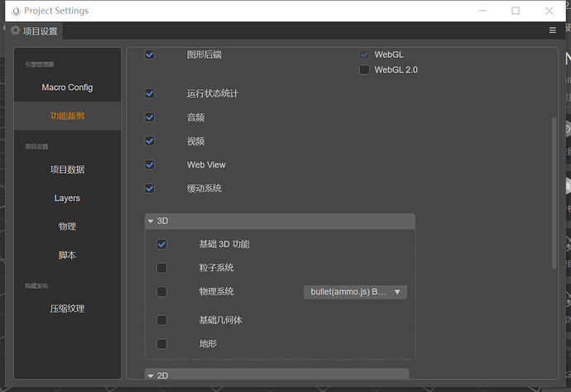Viewport: 571px width, 392px height.
Task: Uncheck the Web View checkbox
Action: tap(149, 165)
